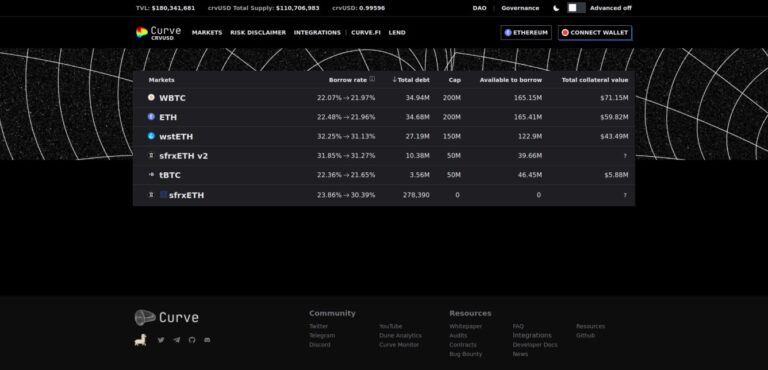Open the Dune Analytics link

coord(400,335)
